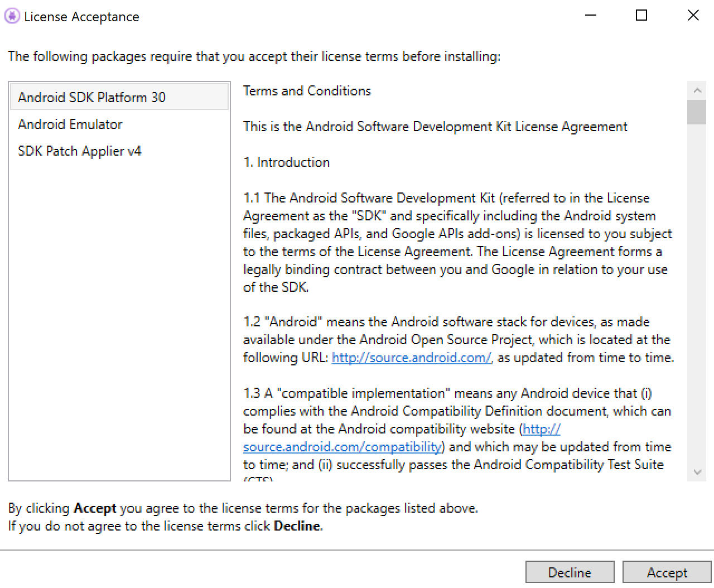
Task: Close the License Acceptance dialog
Action: [693, 16]
